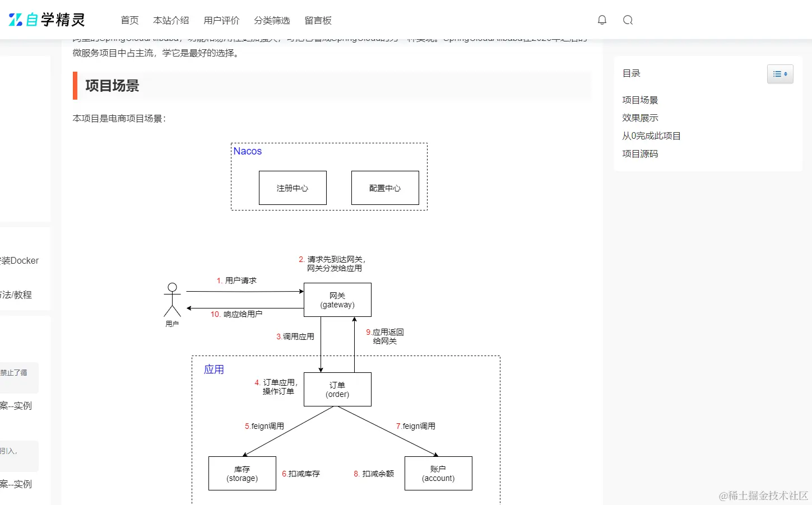The height and width of the screenshot is (505, 812).
Task: Click the 6.扣减库存 label
Action: [x=301, y=474]
